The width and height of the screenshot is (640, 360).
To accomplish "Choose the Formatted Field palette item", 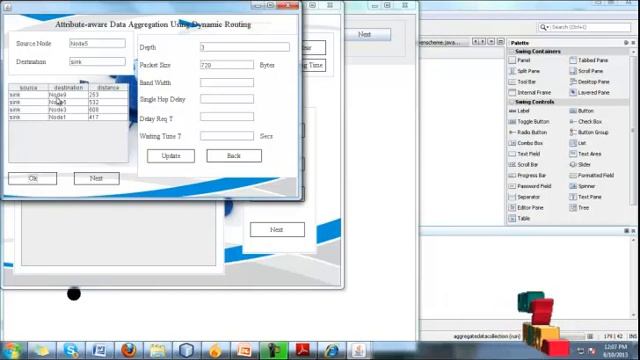I will [x=591, y=176].
